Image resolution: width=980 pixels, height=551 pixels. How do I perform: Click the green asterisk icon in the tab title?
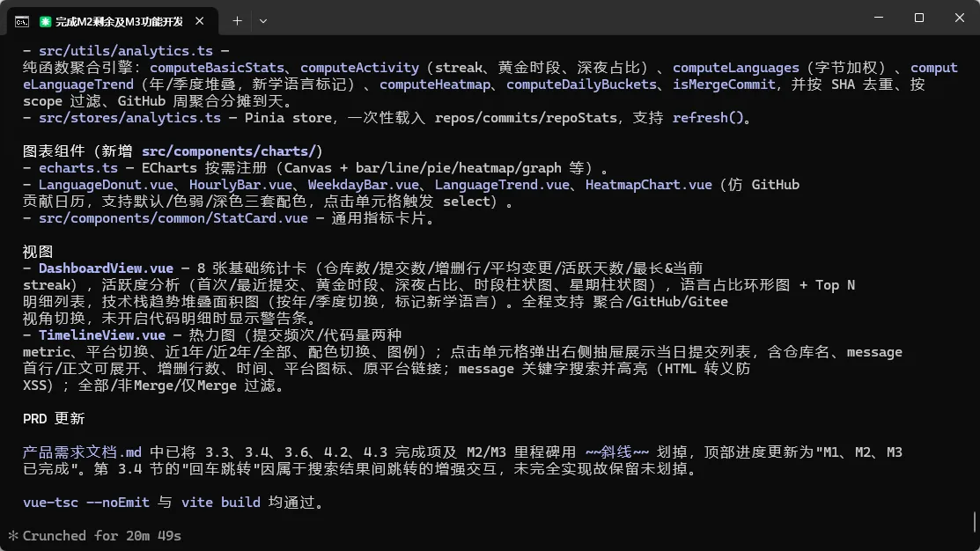(45, 22)
